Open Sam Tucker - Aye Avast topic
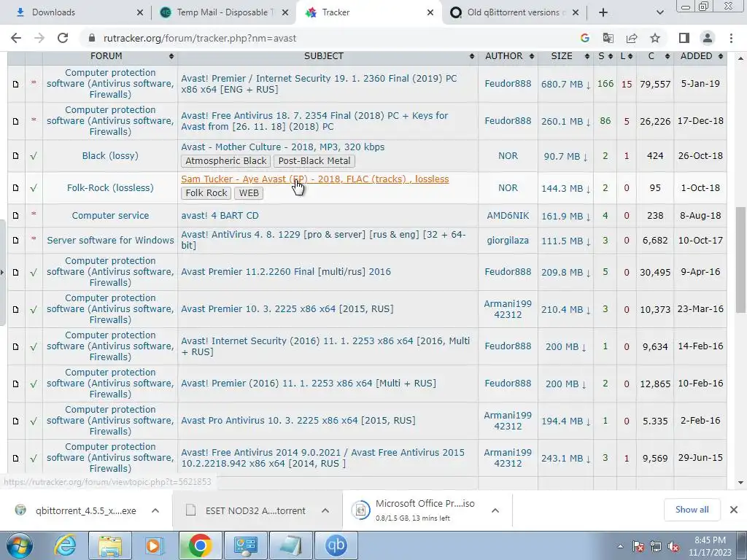 pos(315,179)
